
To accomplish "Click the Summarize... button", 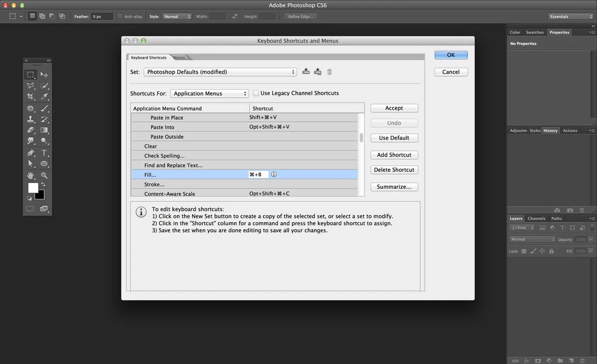I will pyautogui.click(x=394, y=187).
